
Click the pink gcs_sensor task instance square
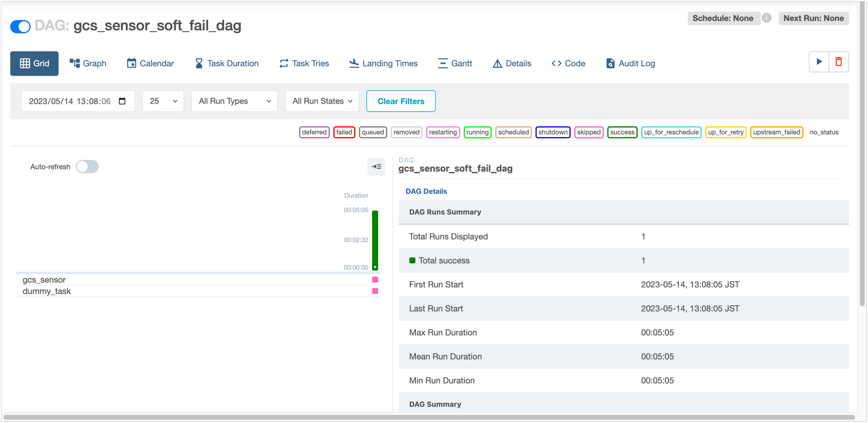(375, 280)
